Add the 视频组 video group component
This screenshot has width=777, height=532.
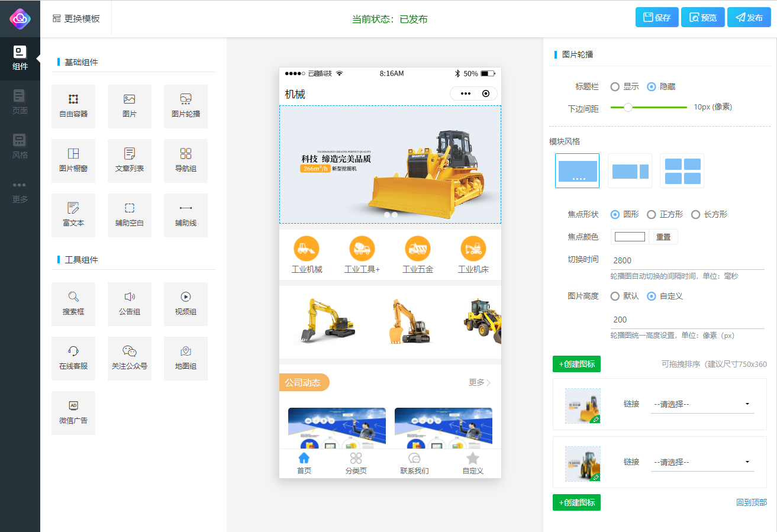point(185,304)
